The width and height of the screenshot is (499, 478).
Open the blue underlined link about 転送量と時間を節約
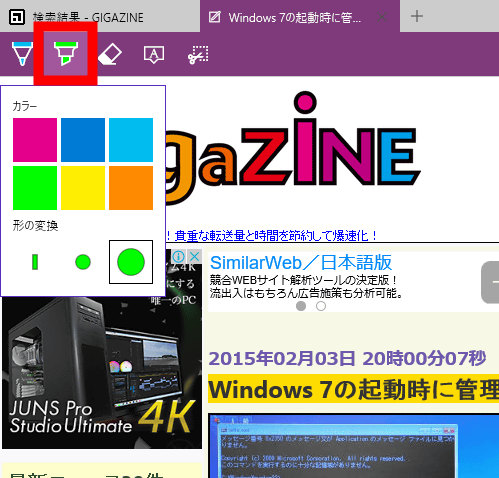tap(272, 236)
